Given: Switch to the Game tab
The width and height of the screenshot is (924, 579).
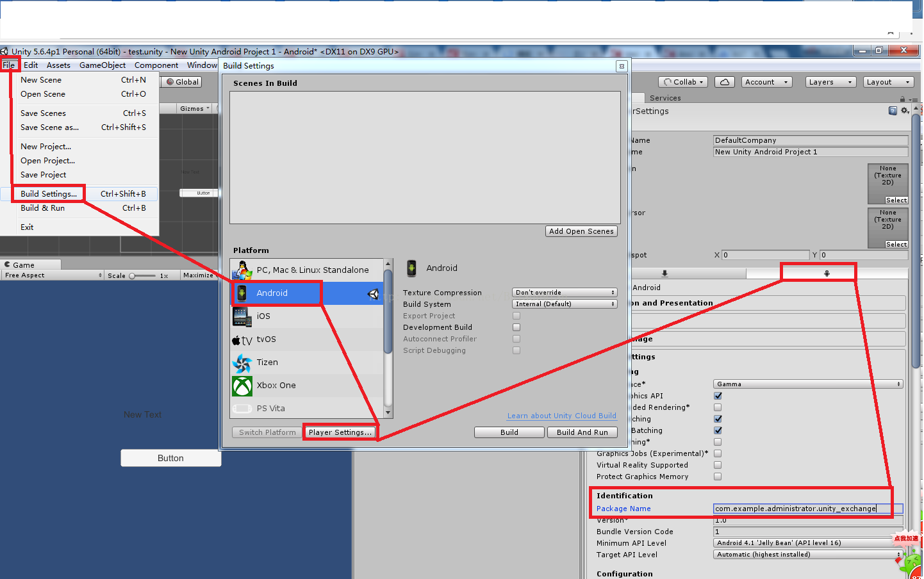Looking at the screenshot, I should tap(30, 265).
